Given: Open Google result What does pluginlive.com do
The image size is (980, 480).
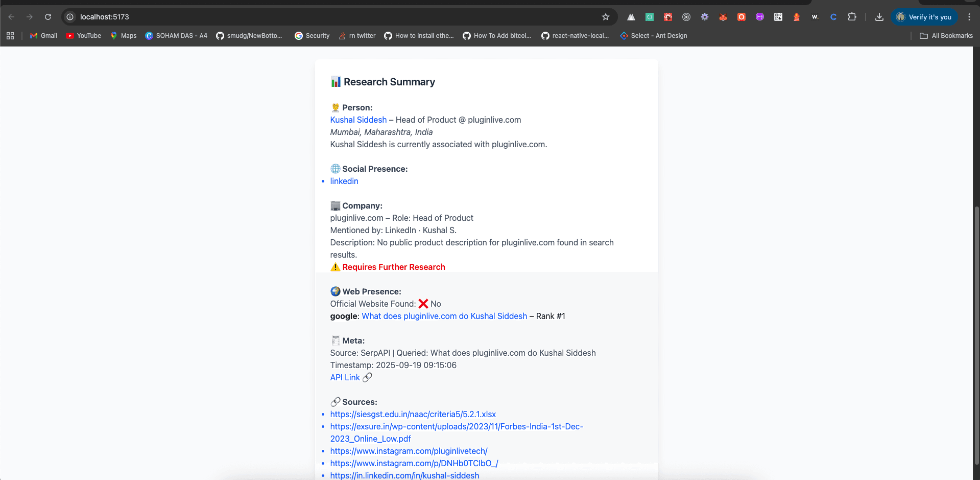Looking at the screenshot, I should pyautogui.click(x=444, y=316).
